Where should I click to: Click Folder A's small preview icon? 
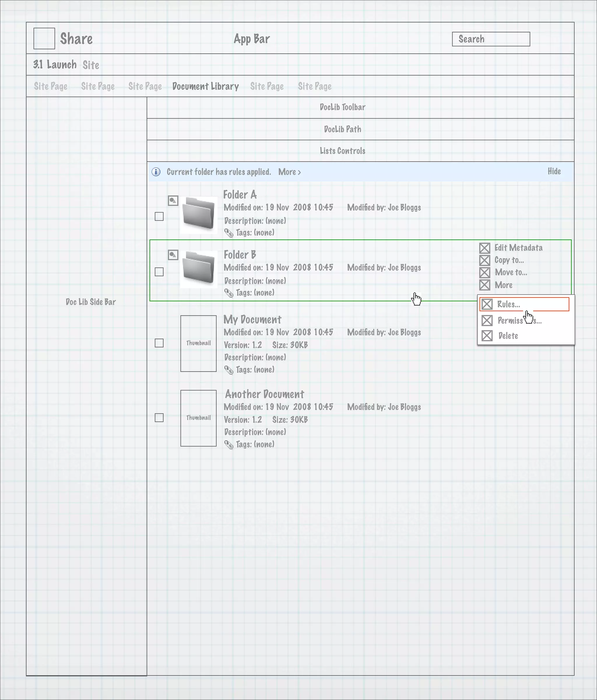tap(173, 201)
